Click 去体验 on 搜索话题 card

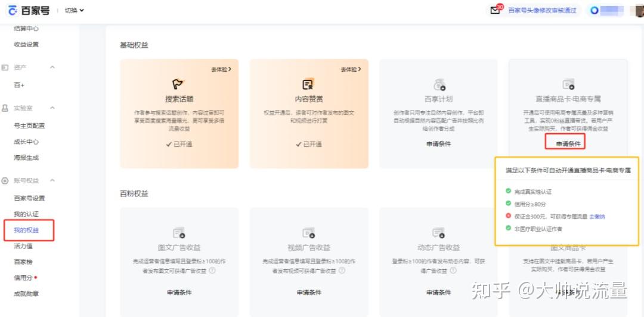pyautogui.click(x=221, y=69)
